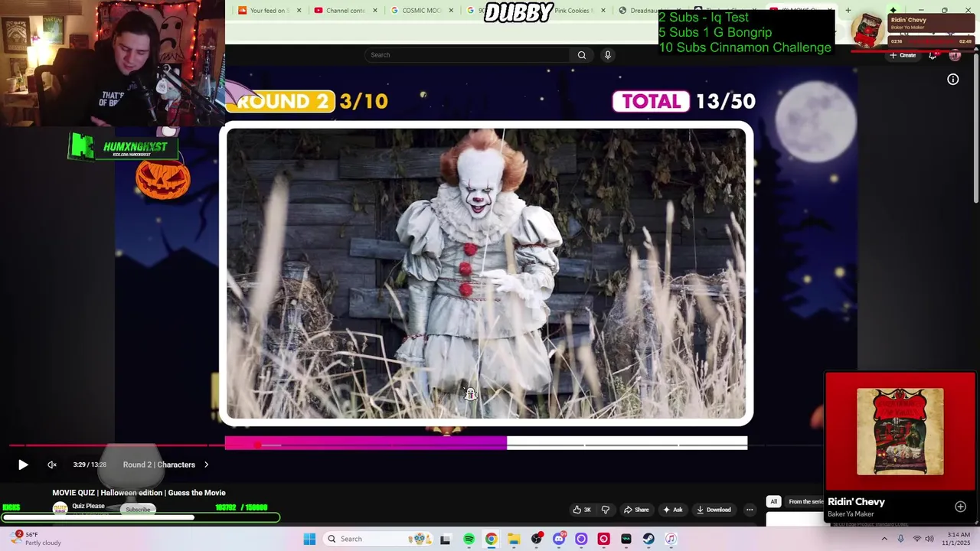Open the Quiz Please channel name link
Viewport: 980px width, 551px height.
[88, 506]
